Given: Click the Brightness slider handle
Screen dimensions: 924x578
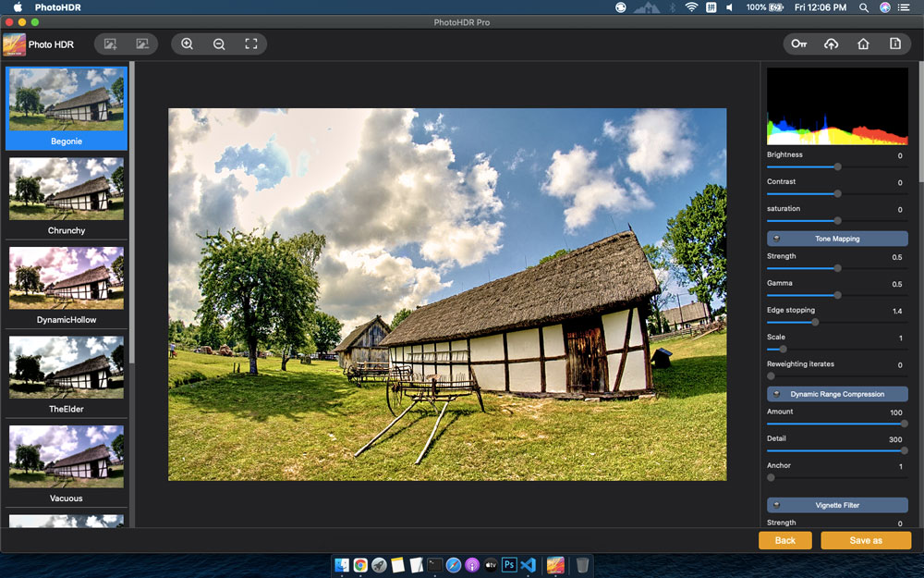Looking at the screenshot, I should click(x=837, y=166).
